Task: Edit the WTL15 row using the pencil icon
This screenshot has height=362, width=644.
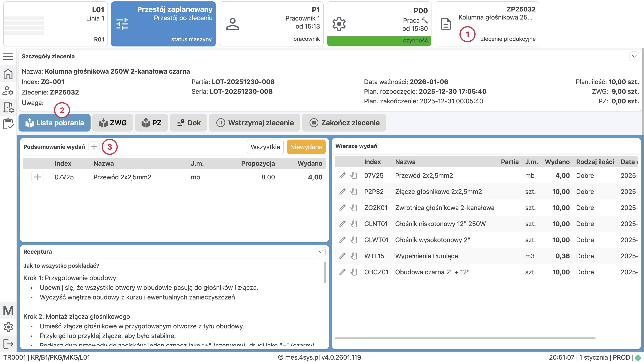Action: pyautogui.click(x=342, y=256)
